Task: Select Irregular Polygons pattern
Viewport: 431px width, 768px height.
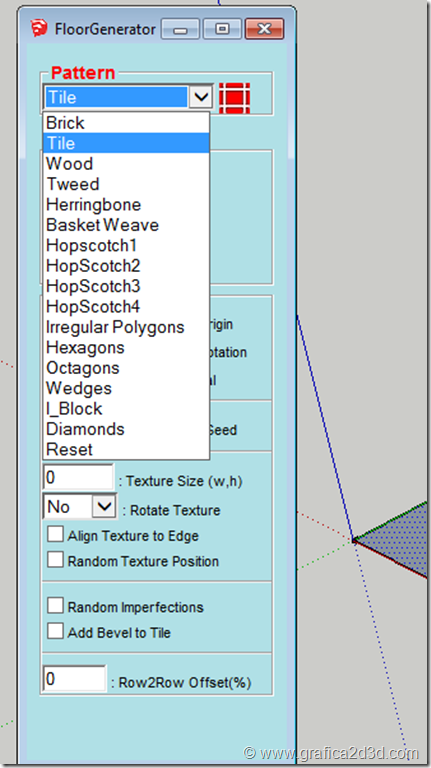Action: click(x=126, y=327)
